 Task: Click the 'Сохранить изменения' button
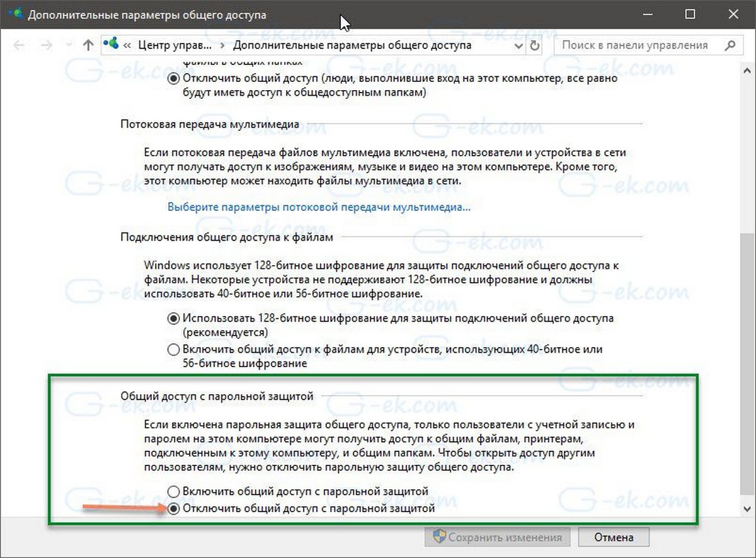tap(498, 537)
